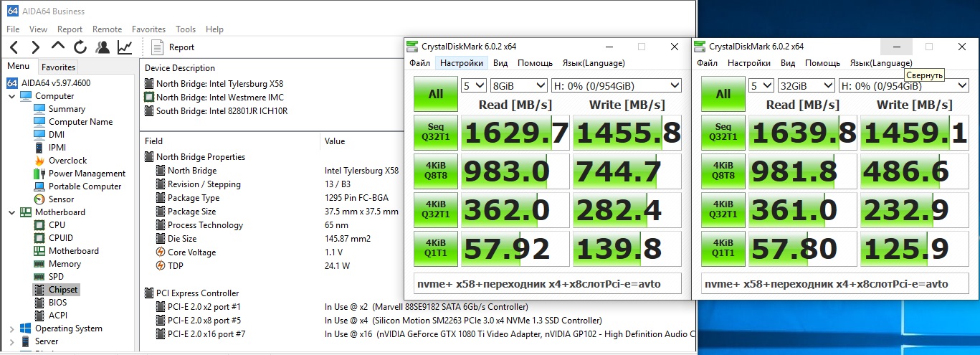
Task: Click the Report toolbar button
Action: point(174,47)
